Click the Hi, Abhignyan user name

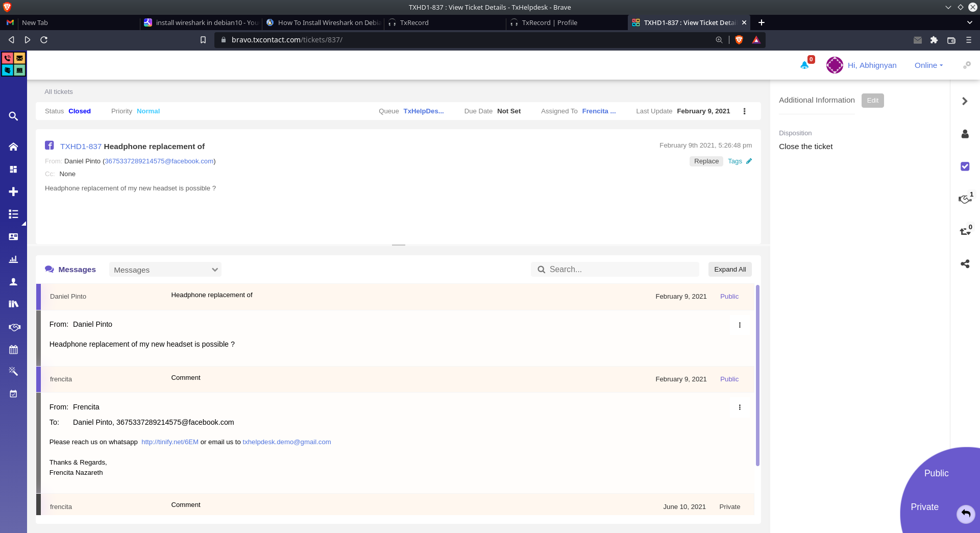click(872, 65)
